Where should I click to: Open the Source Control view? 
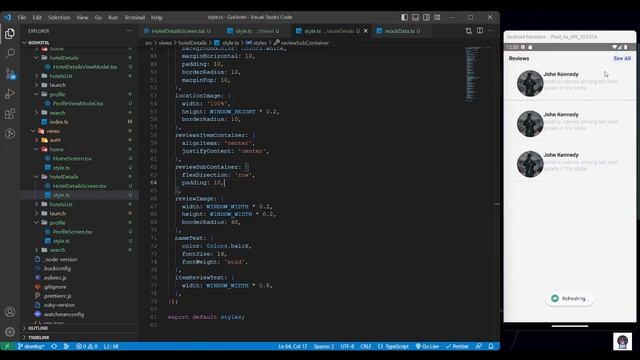pos(10,74)
